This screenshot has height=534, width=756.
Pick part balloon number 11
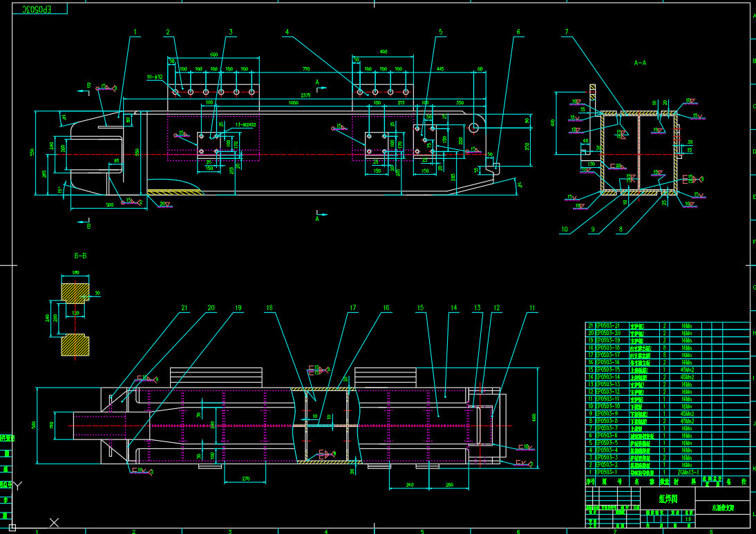[532, 307]
